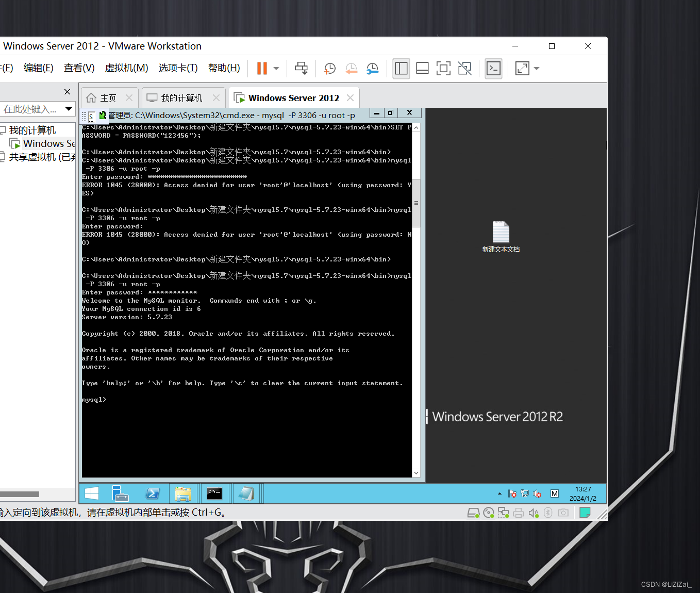Open the 编辑(E) menu
The width and height of the screenshot is (700, 593).
pos(39,68)
